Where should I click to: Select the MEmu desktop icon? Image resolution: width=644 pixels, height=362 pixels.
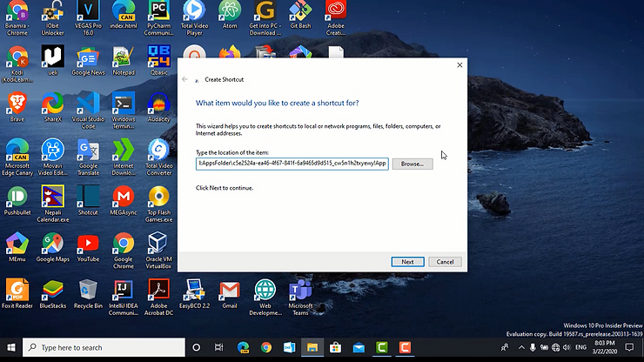[17, 247]
